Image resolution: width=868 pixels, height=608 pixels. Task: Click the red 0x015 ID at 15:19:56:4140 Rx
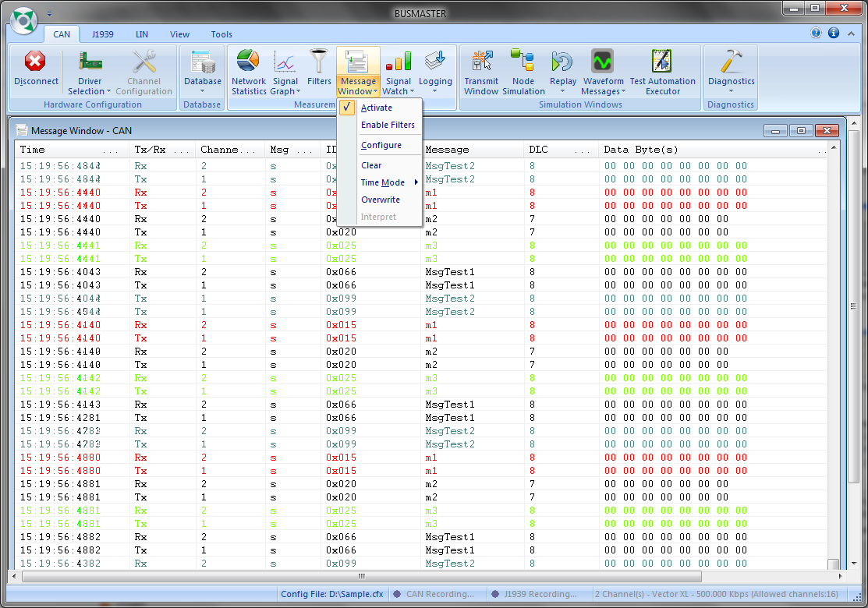click(341, 325)
